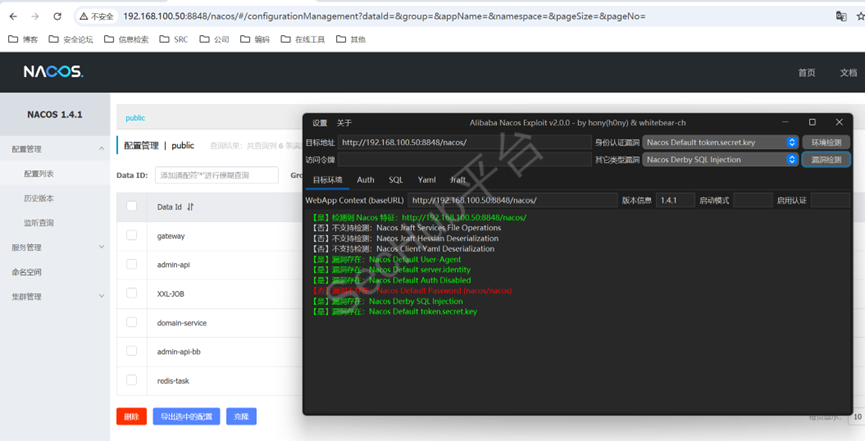Open the 安全论坛 bookmark folder
The image size is (865, 441).
click(71, 39)
